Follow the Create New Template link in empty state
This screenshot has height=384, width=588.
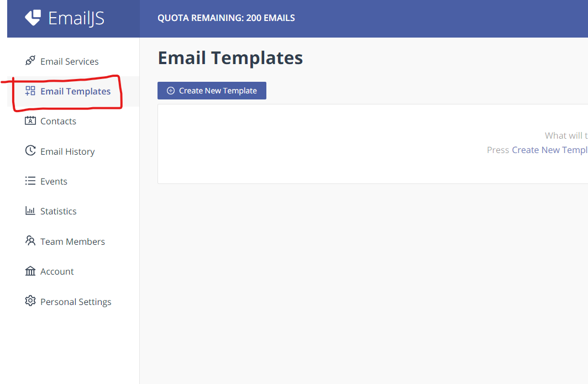click(550, 150)
